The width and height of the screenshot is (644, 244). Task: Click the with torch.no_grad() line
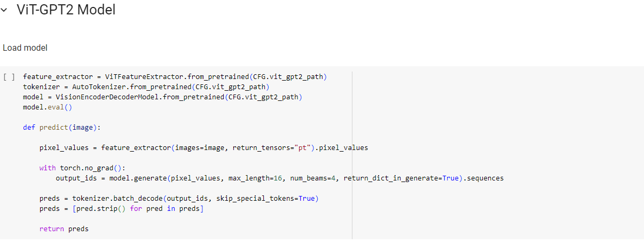78,168
